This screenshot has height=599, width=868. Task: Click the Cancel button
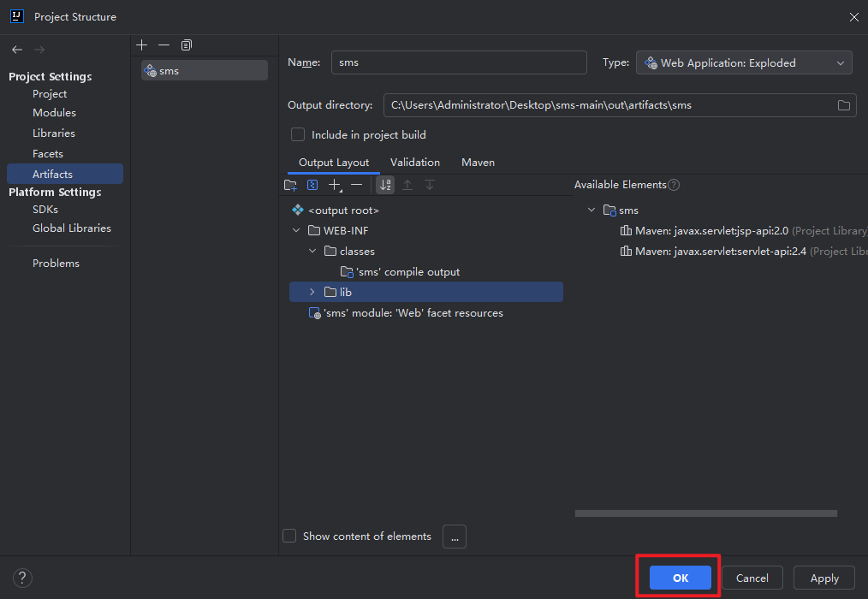[752, 578]
